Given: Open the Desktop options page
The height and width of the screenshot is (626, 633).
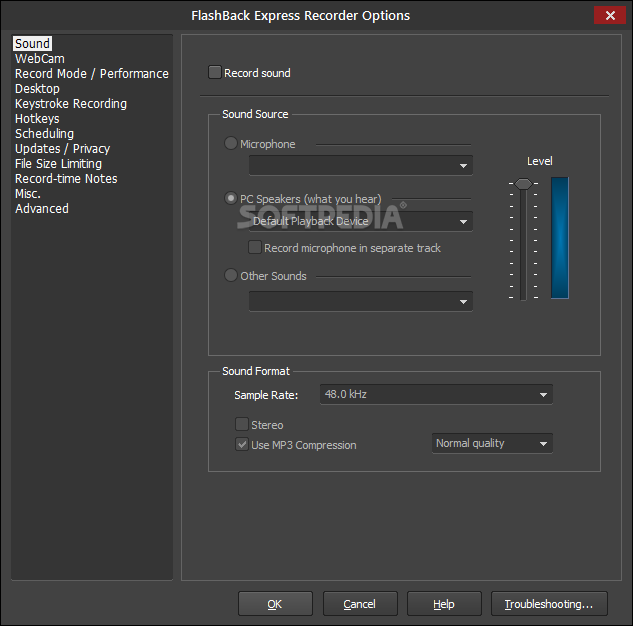Looking at the screenshot, I should coord(37,88).
